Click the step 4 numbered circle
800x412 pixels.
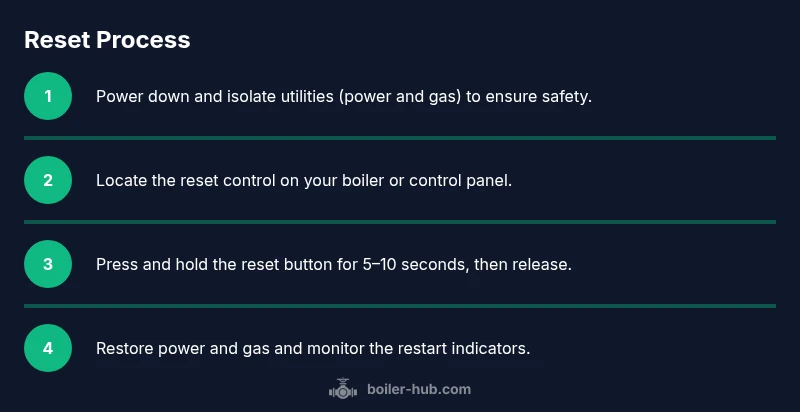pyautogui.click(x=48, y=348)
